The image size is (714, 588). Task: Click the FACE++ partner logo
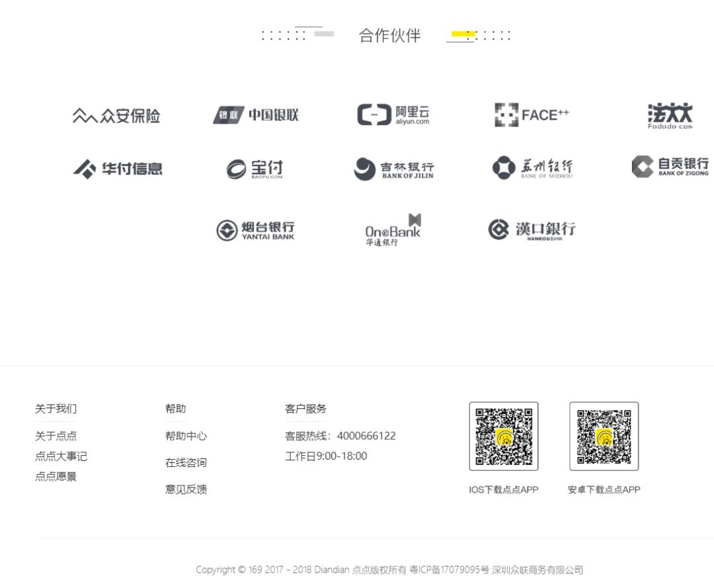pos(532,114)
